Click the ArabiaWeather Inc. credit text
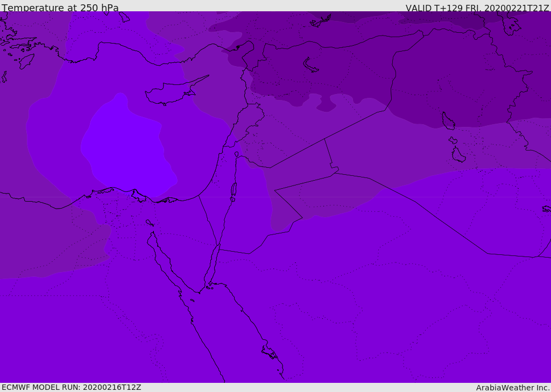This screenshot has height=392, width=551. (x=513, y=388)
